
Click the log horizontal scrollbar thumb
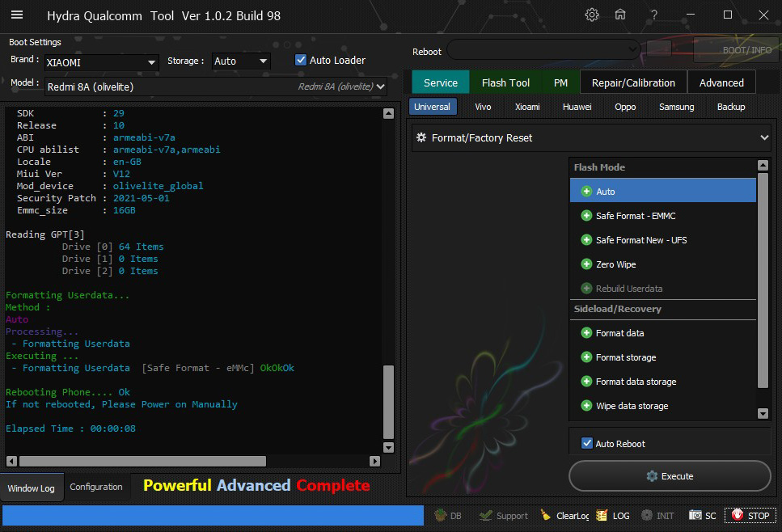click(x=142, y=461)
